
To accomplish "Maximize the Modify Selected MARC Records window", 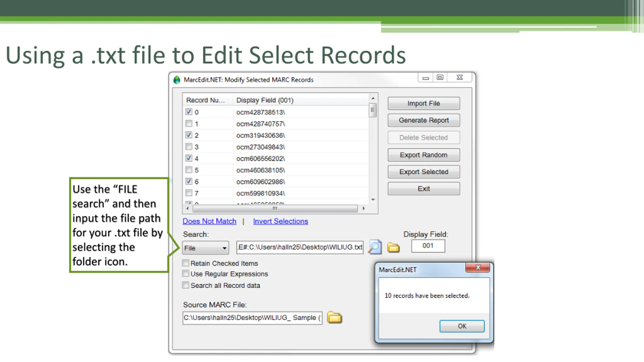I will tap(440, 78).
